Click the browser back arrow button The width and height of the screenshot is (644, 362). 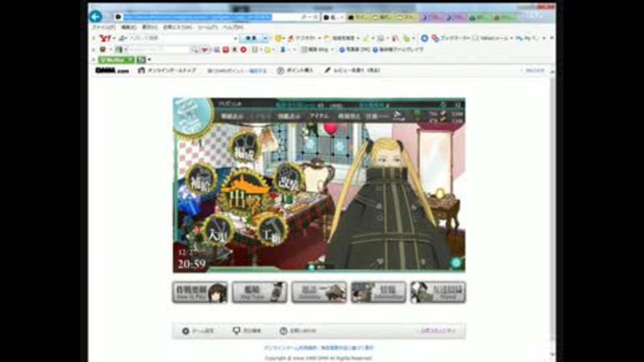click(x=96, y=16)
